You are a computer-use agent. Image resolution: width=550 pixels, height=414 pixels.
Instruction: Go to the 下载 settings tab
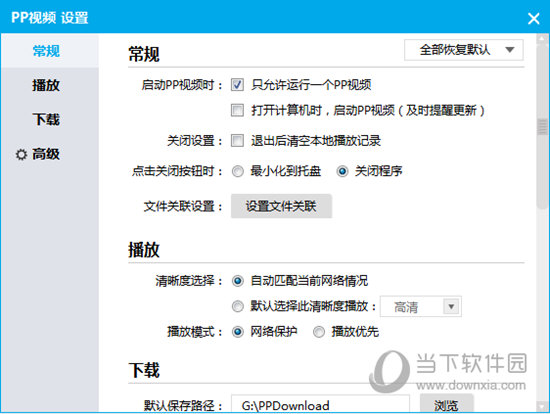[x=46, y=119]
